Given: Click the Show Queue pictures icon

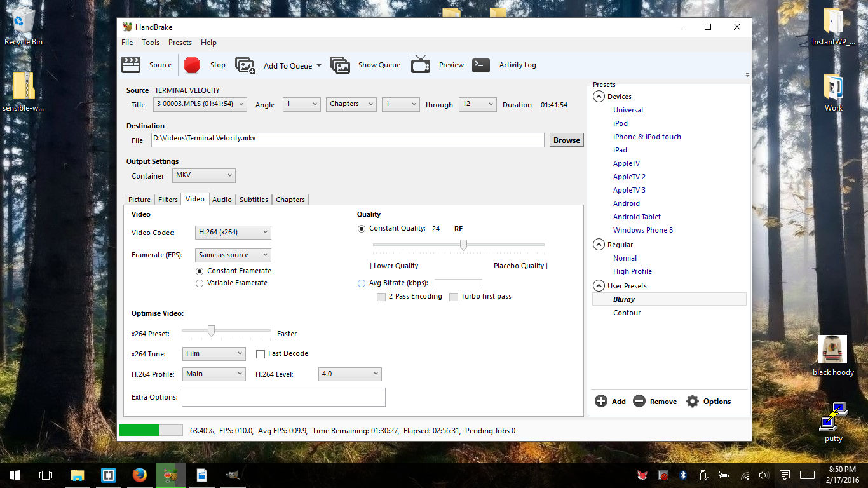Looking at the screenshot, I should coord(340,65).
